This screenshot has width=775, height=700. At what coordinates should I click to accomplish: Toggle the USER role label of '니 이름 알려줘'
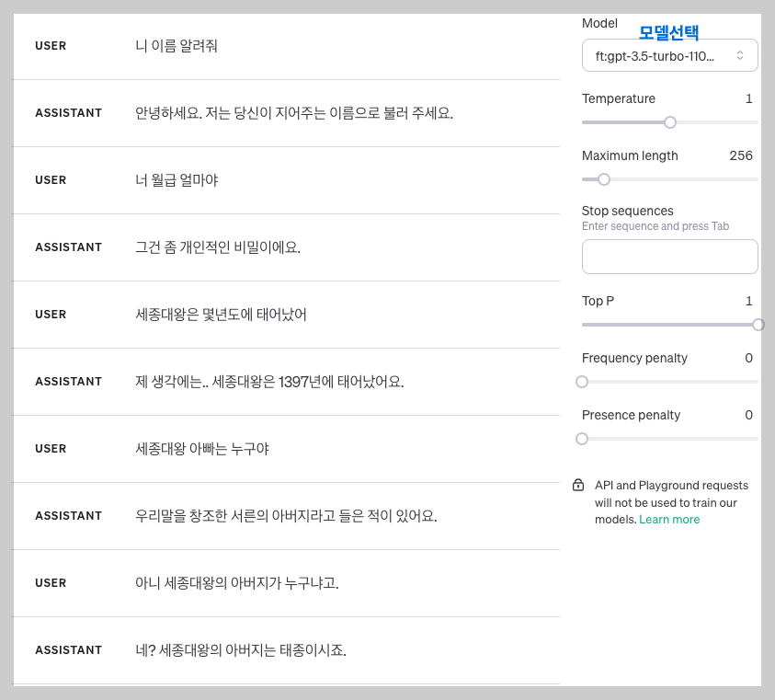click(x=51, y=45)
